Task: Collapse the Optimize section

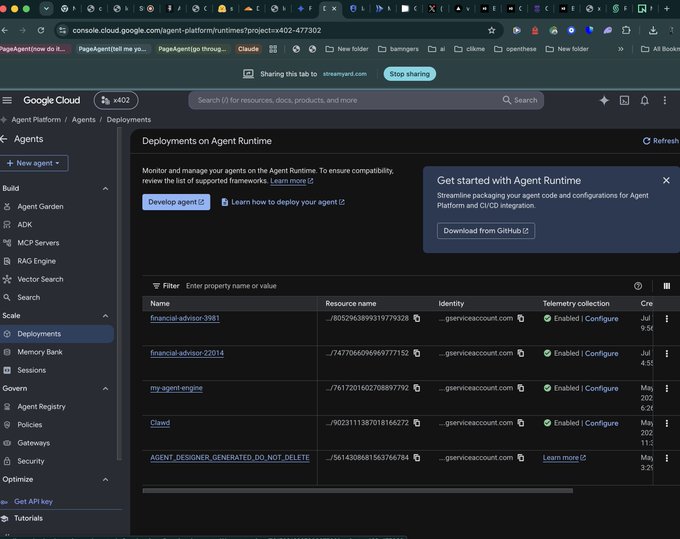Action: pyautogui.click(x=105, y=480)
